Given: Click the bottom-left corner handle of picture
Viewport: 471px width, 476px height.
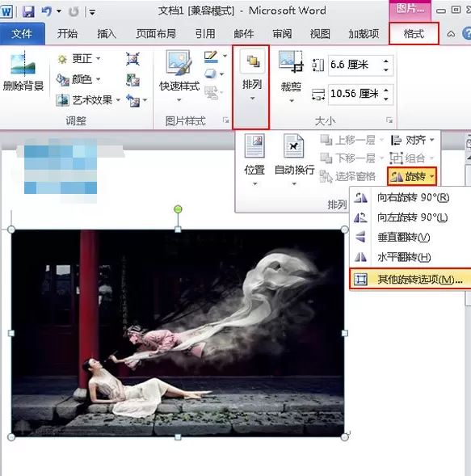Looking at the screenshot, I should point(11,437).
